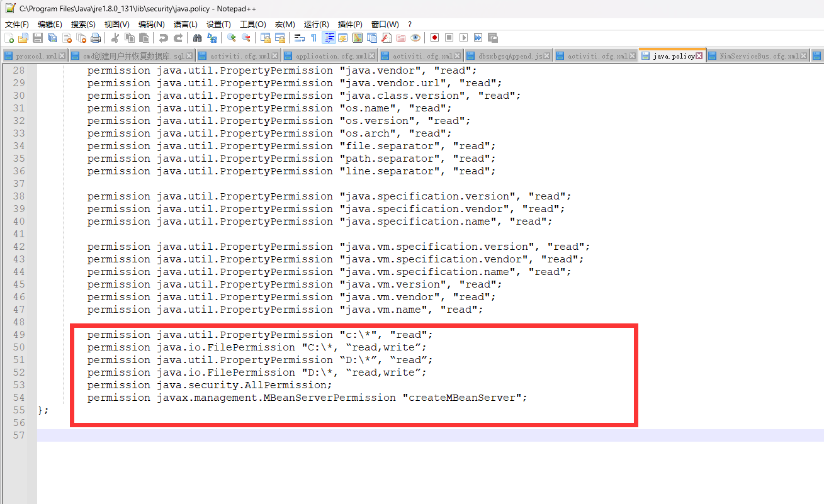The width and height of the screenshot is (824, 504).
Task: Select the java.policy tab
Action: (674, 56)
